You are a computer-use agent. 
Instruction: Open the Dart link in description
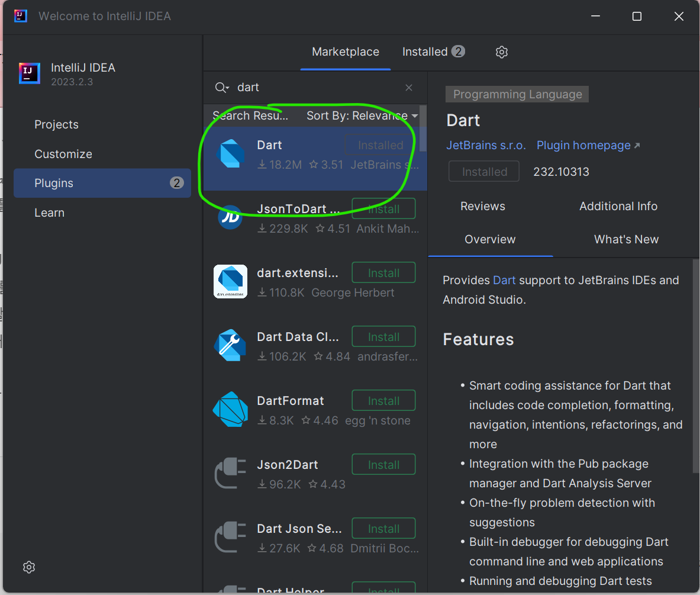(504, 280)
